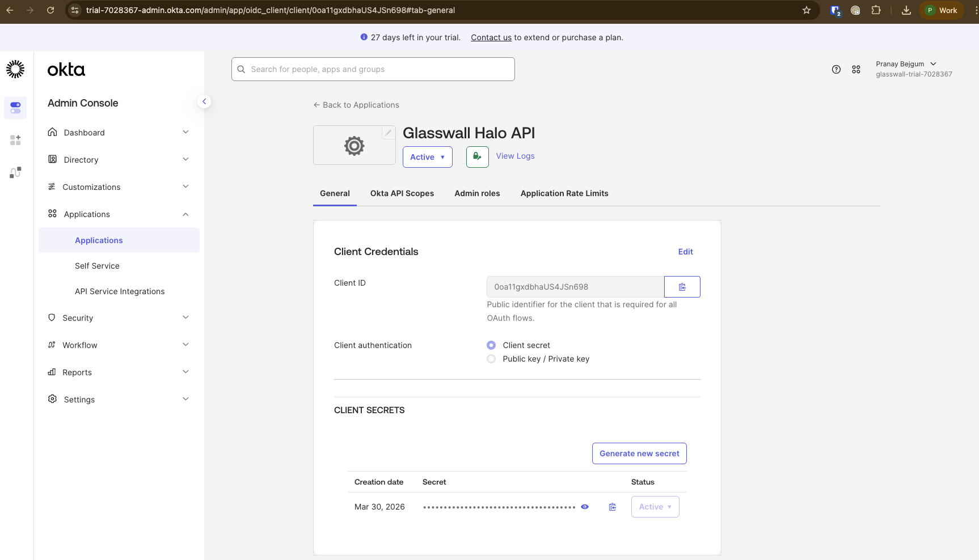Screen dimensions: 979x560
Task: Copy the Client ID to clipboard
Action: pos(682,287)
